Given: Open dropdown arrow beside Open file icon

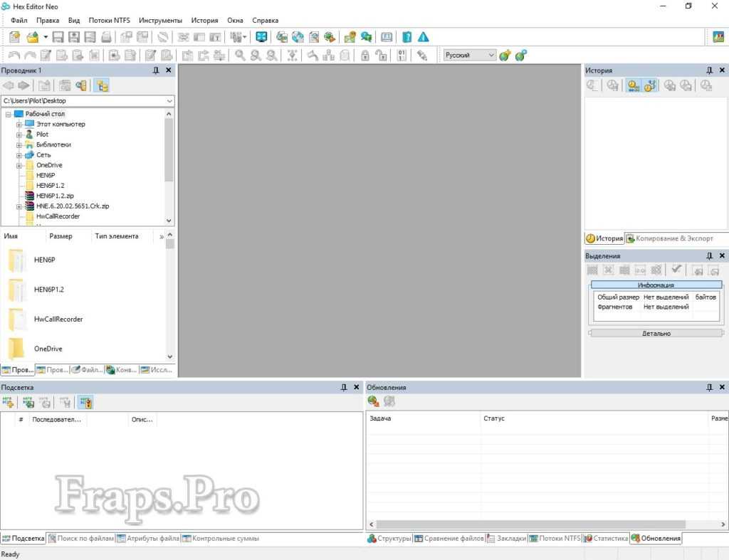Looking at the screenshot, I should tap(46, 37).
